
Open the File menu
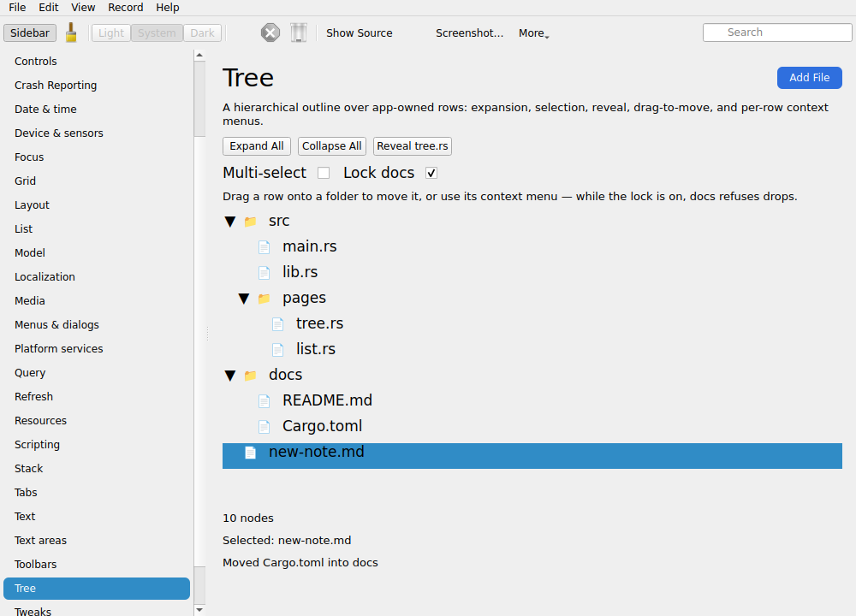coord(17,7)
